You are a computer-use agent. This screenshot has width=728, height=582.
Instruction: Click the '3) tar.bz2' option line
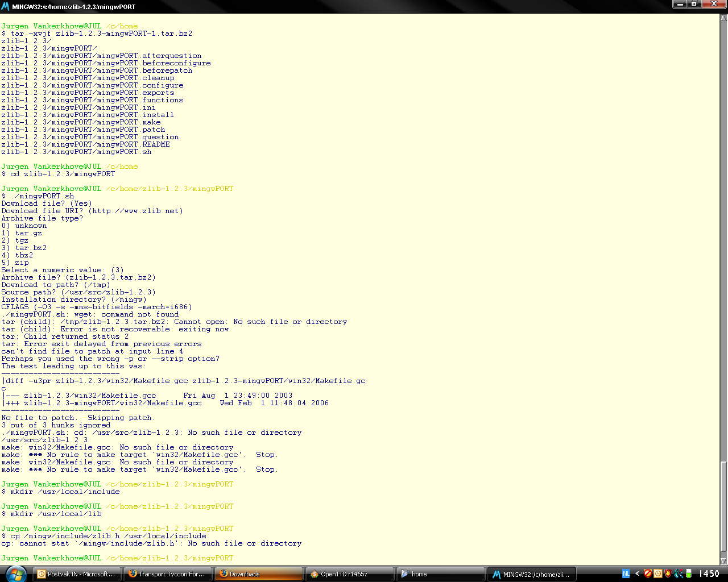24,248
